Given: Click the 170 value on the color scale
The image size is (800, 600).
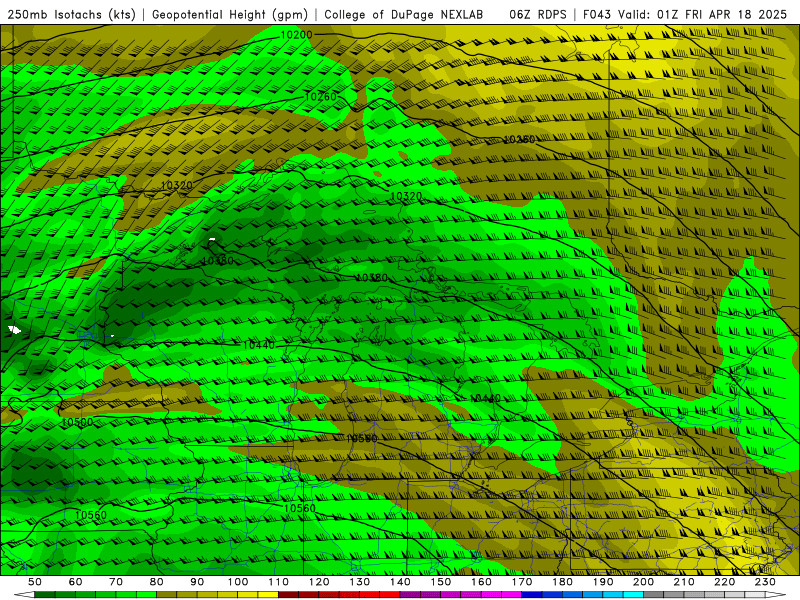Looking at the screenshot, I should 522,582.
